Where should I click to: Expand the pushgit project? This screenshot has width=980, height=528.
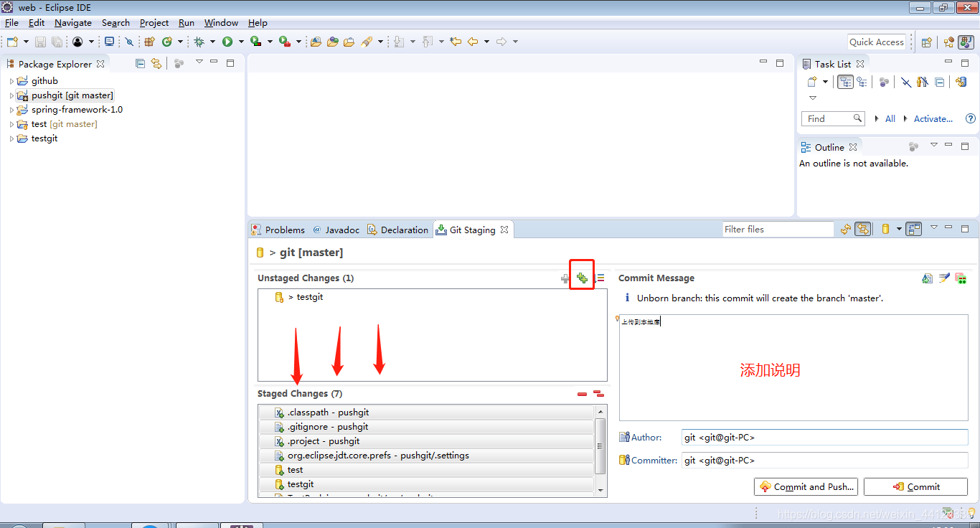[x=11, y=95]
